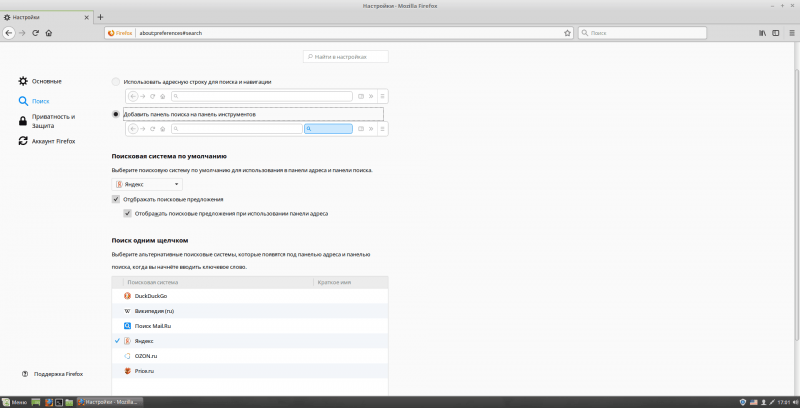The height and width of the screenshot is (408, 800).
Task: Toggle the checkmark on the Яндекс row
Action: pyautogui.click(x=117, y=341)
